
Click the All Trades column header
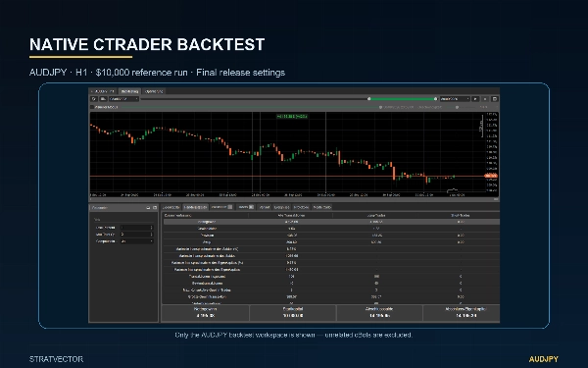(x=291, y=216)
